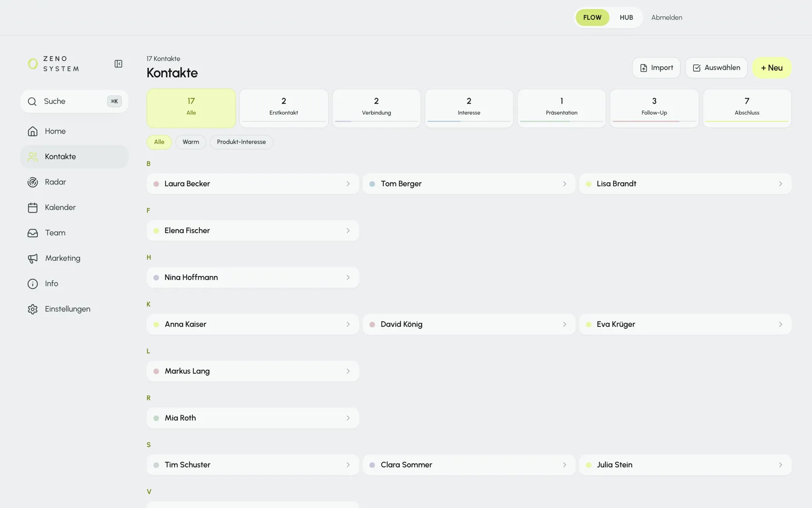Image resolution: width=812 pixels, height=508 pixels.
Task: Open Kalender in sidebar
Action: [x=74, y=208]
